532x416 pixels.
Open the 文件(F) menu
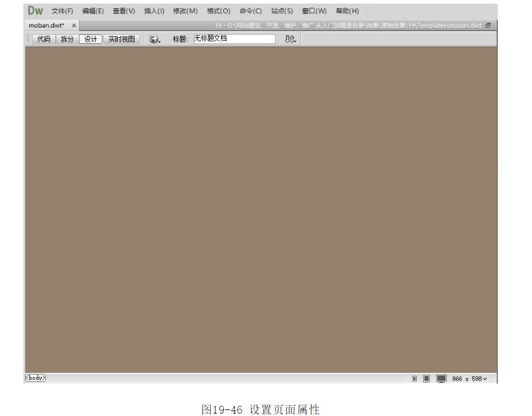pyautogui.click(x=62, y=11)
